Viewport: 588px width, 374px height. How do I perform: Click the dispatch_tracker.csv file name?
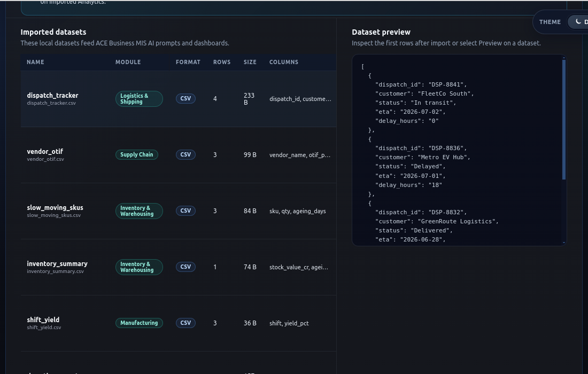[51, 103]
